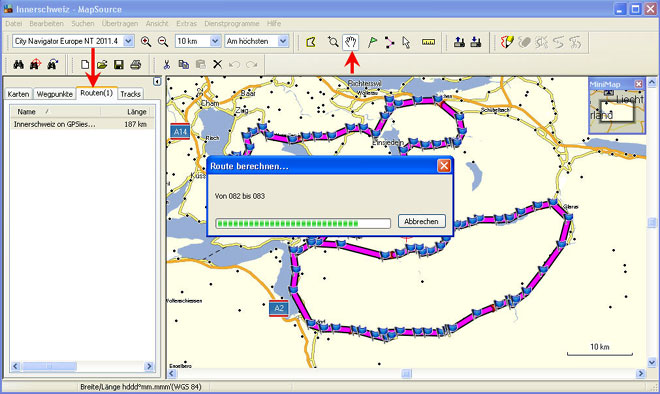Select the Track Draw pencil tool
The width and height of the screenshot is (660, 394).
[x=508, y=42]
